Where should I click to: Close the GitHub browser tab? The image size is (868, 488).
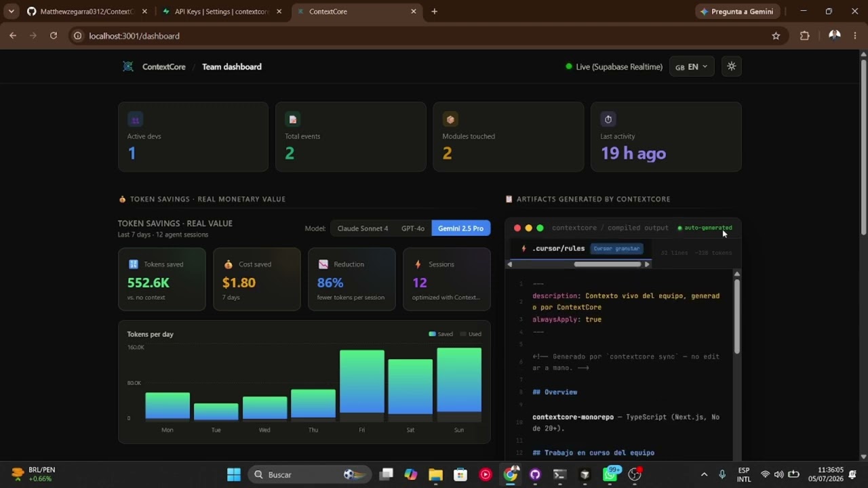tap(144, 12)
